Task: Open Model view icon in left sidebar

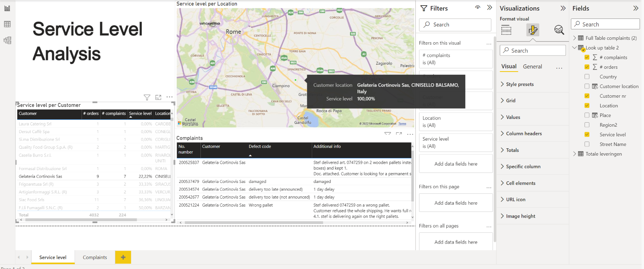Action: point(7,40)
